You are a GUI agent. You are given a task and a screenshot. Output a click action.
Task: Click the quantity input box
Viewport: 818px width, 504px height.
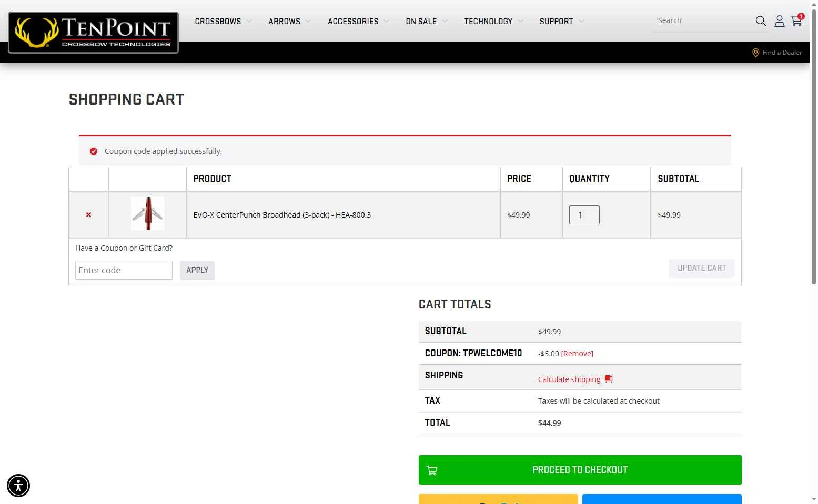(x=584, y=215)
